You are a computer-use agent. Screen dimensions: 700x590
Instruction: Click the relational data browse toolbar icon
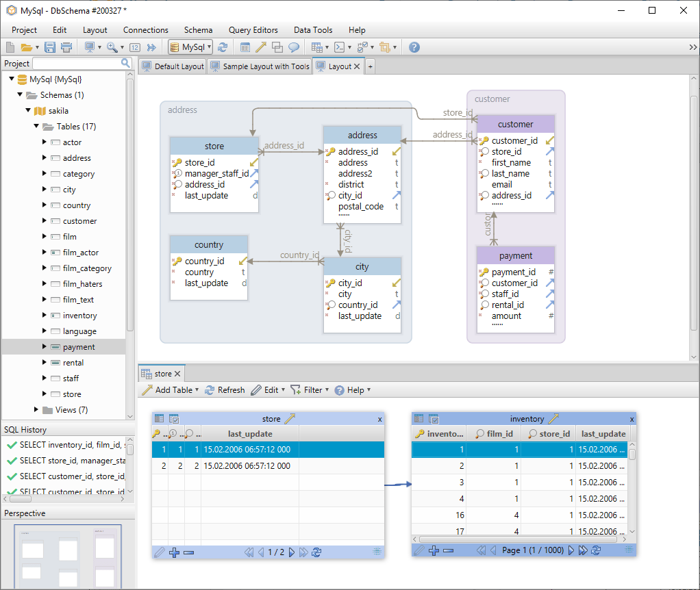[317, 47]
